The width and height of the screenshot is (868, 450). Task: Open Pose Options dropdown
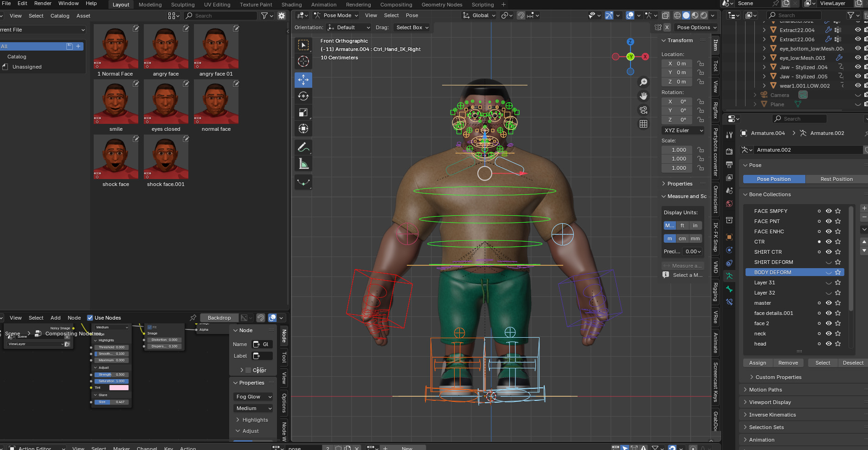pos(696,27)
